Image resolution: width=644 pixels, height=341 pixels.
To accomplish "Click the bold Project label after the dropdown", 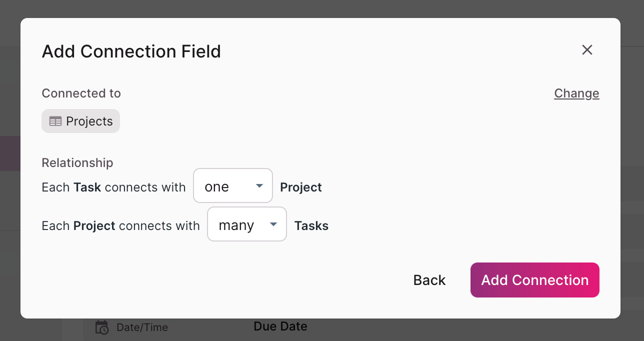I will click(x=301, y=187).
